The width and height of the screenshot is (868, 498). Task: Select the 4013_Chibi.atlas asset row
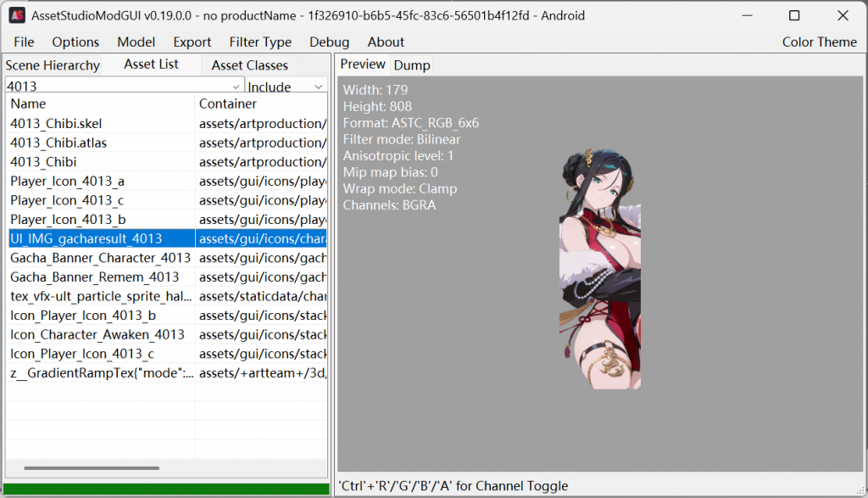tap(167, 143)
